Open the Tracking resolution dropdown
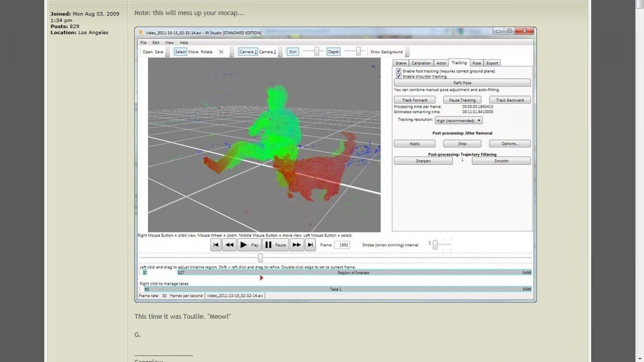This screenshot has height=362, width=644. pos(459,121)
